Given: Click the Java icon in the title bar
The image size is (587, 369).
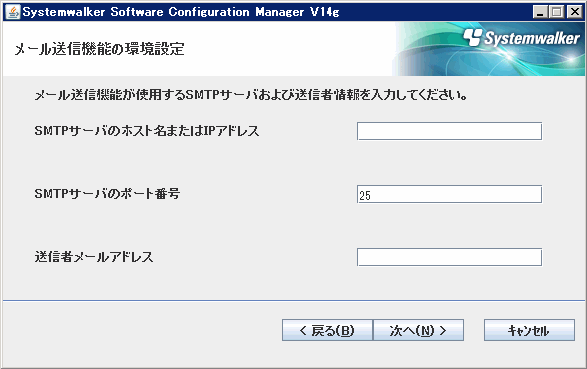Looking at the screenshot, I should pos(13,12).
